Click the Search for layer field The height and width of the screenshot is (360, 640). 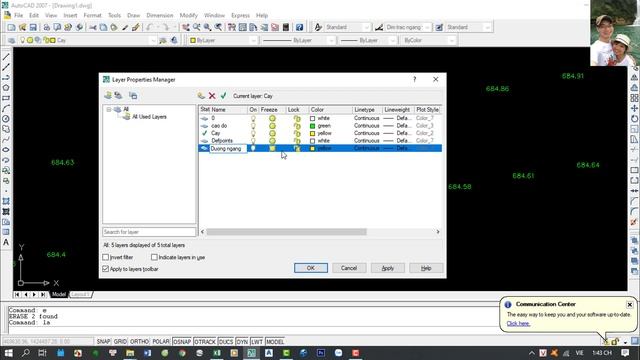click(x=149, y=232)
